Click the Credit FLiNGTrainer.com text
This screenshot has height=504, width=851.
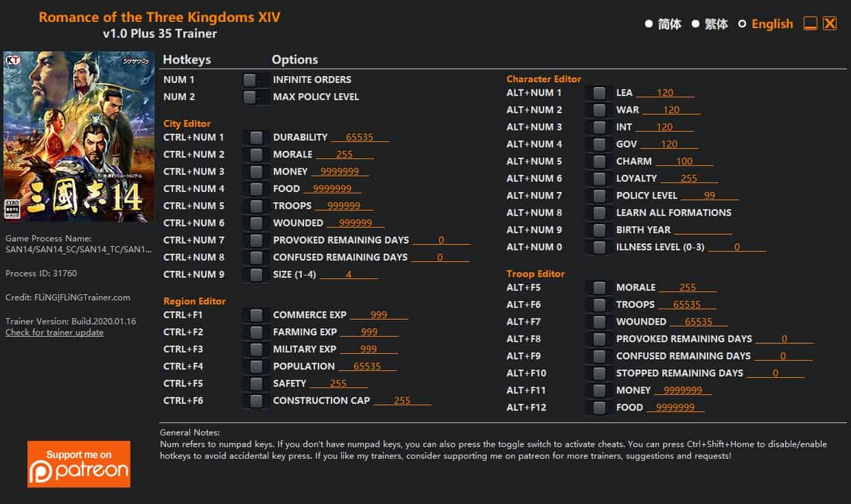pyautogui.click(x=68, y=298)
